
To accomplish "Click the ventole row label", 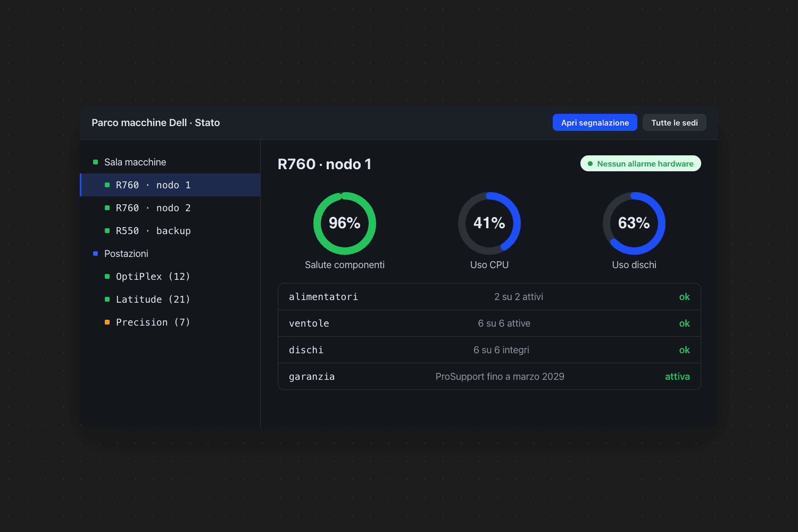I will click(x=309, y=323).
